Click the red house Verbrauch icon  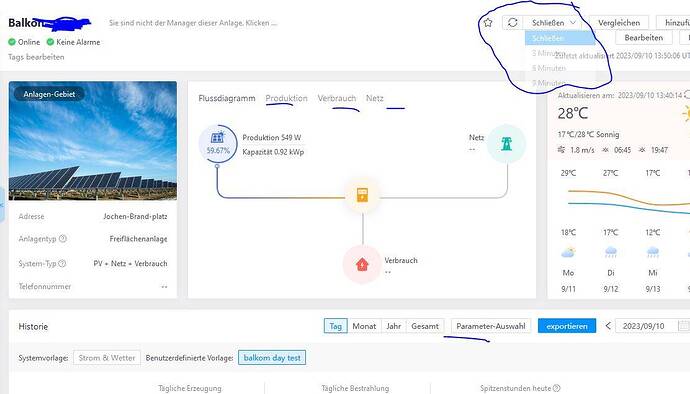point(362,265)
